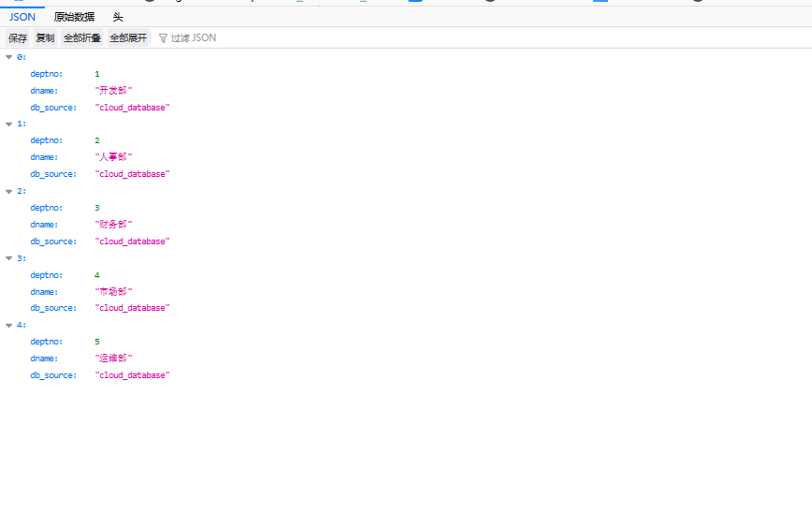This screenshot has width=812, height=527.
Task: Select deptno value 4
Action: 97,275
